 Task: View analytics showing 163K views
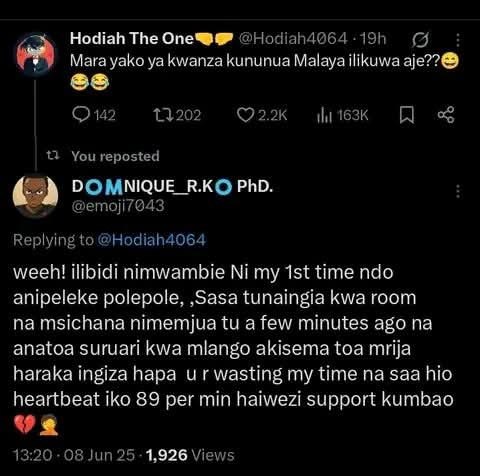(x=342, y=115)
